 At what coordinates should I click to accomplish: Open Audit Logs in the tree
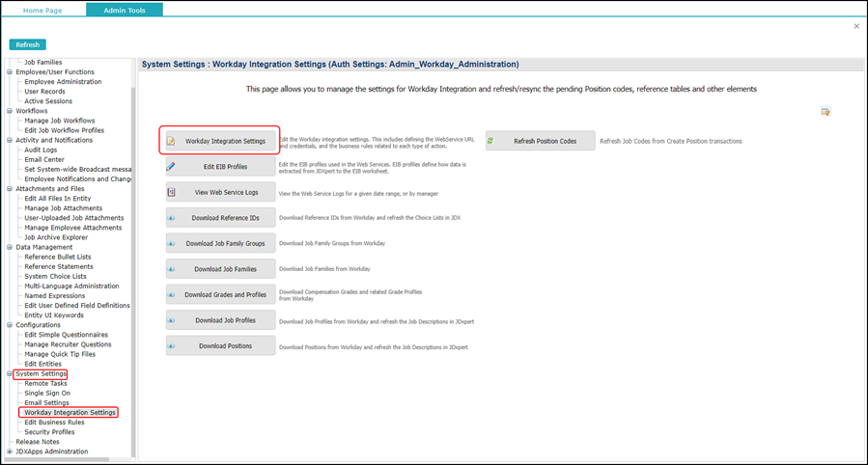[x=41, y=150]
